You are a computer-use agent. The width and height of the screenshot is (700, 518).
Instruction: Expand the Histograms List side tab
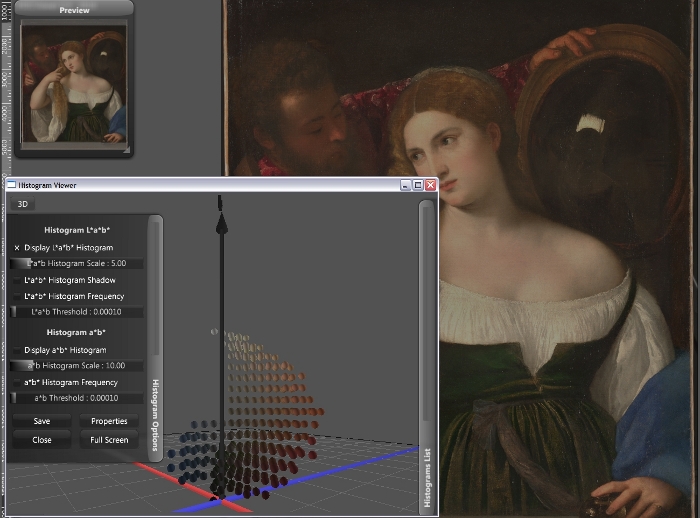pos(427,478)
